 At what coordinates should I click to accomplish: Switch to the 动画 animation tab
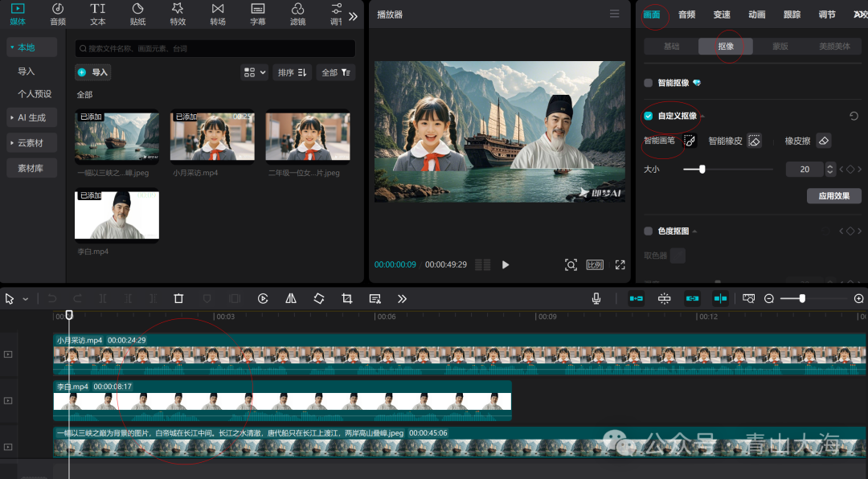click(x=756, y=14)
